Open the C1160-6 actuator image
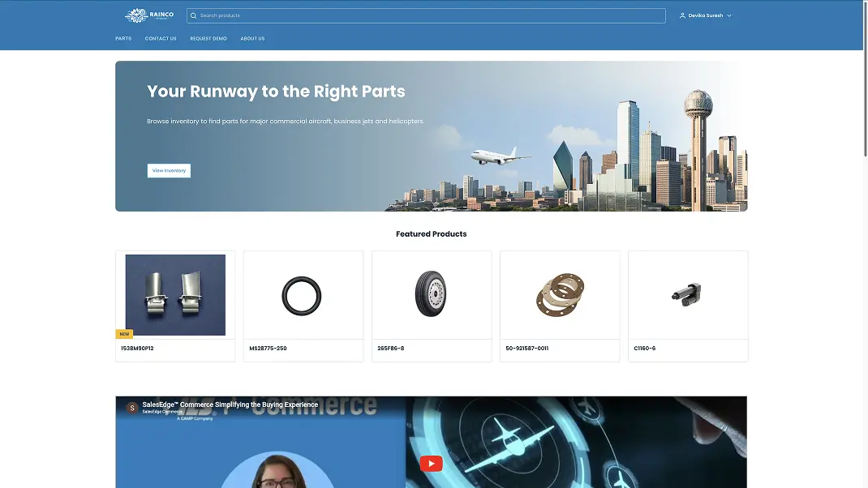Image resolution: width=868 pixels, height=488 pixels. click(x=687, y=294)
